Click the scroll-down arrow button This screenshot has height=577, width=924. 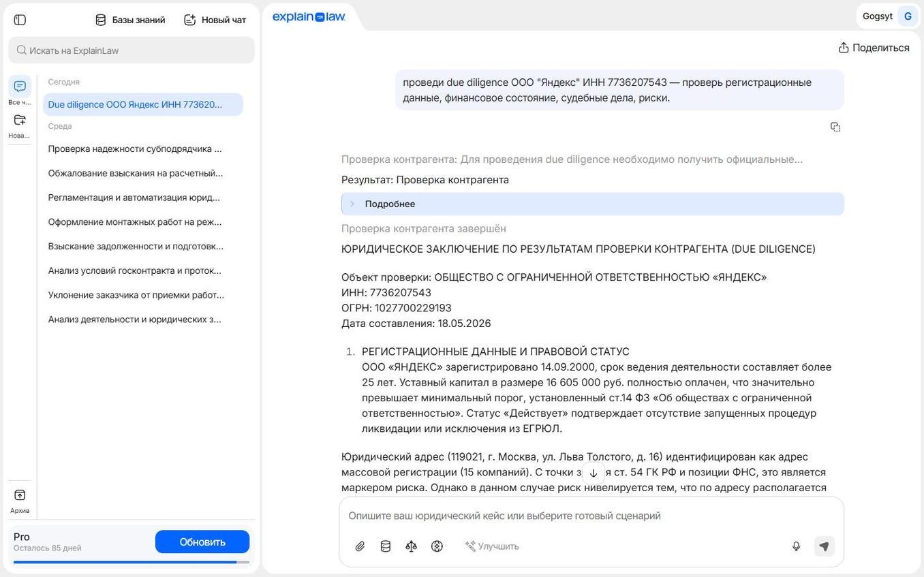point(593,473)
